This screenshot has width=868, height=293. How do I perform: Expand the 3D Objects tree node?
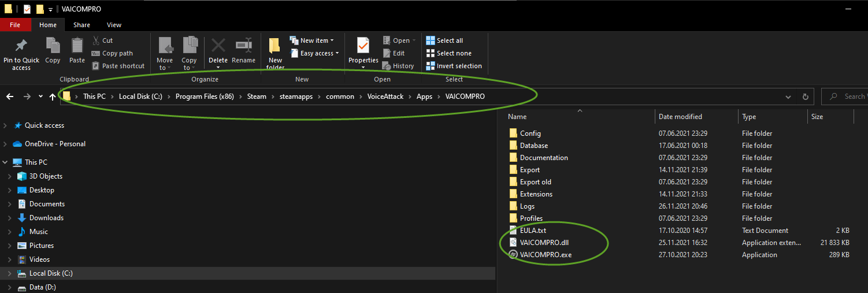click(9, 176)
